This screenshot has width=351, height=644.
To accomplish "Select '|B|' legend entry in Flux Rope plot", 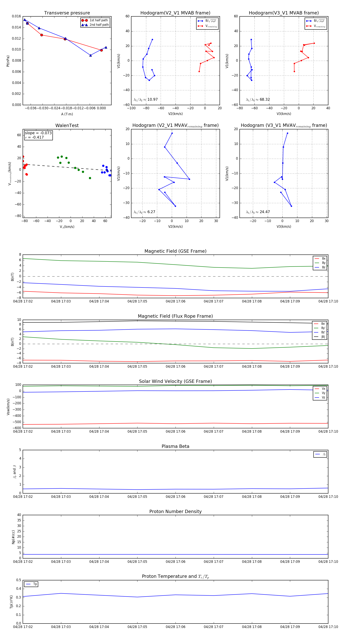I will pyautogui.click(x=320, y=337).
